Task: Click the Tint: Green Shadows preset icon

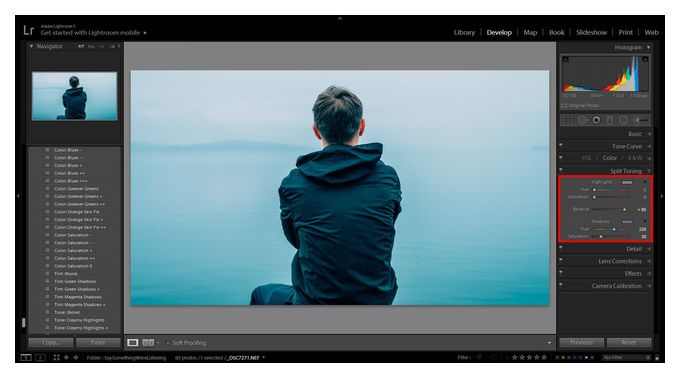Action: 47,281
